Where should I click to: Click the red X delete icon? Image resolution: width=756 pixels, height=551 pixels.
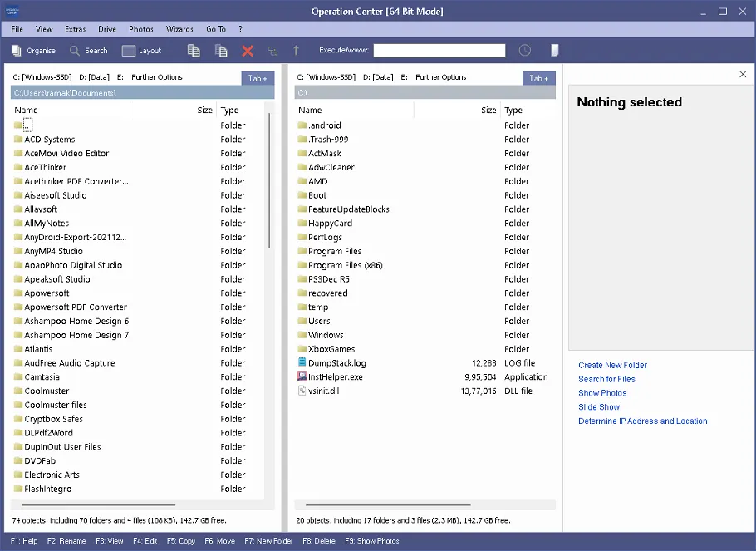(248, 51)
